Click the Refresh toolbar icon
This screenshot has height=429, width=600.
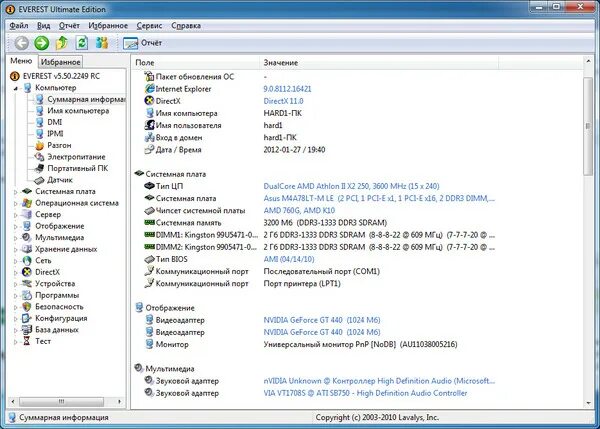click(x=82, y=43)
